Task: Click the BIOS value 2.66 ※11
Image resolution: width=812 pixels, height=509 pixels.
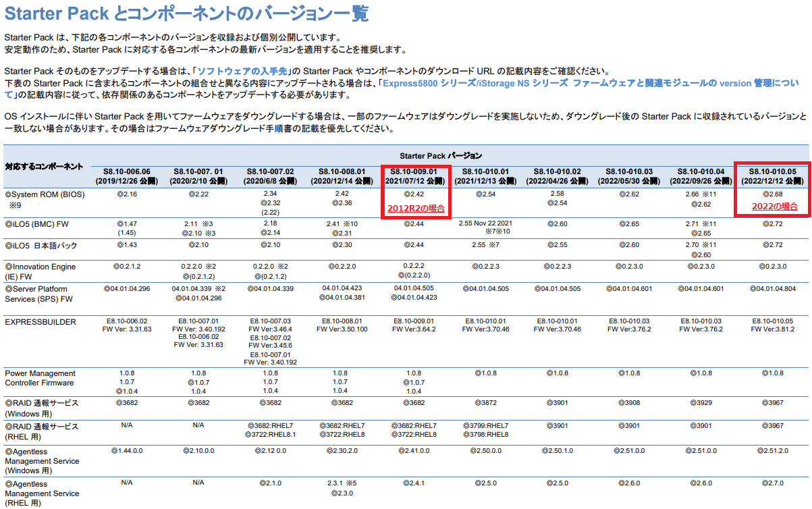Action: [x=701, y=194]
